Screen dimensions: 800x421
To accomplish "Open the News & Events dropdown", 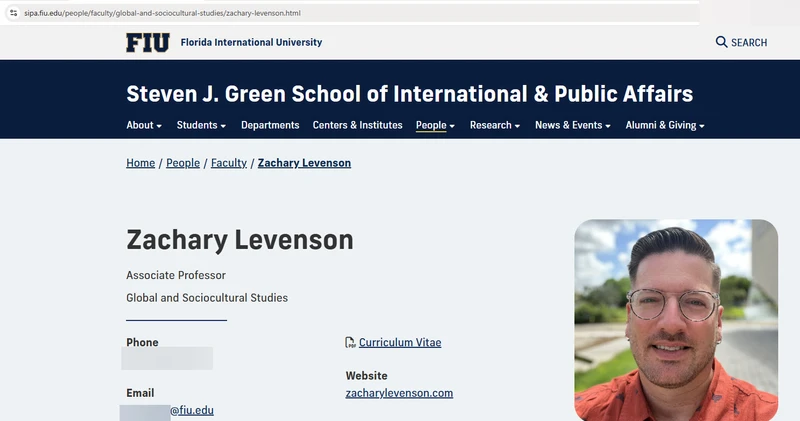I will (x=572, y=125).
